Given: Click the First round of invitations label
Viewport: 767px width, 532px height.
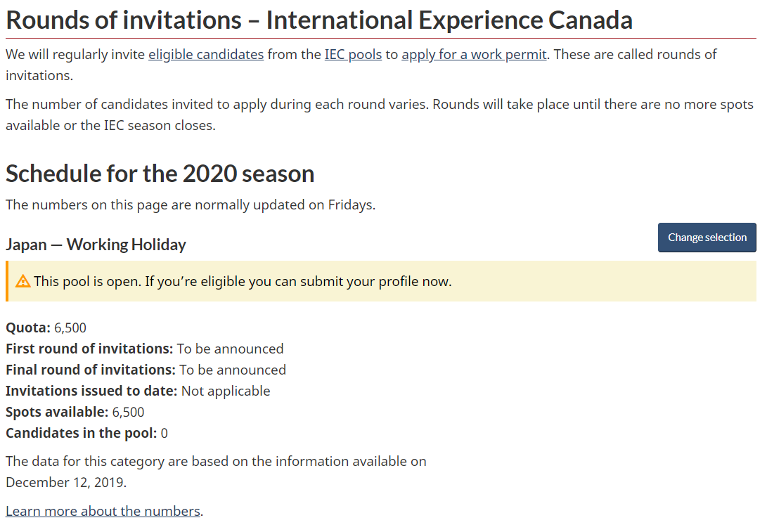Looking at the screenshot, I should (x=89, y=349).
